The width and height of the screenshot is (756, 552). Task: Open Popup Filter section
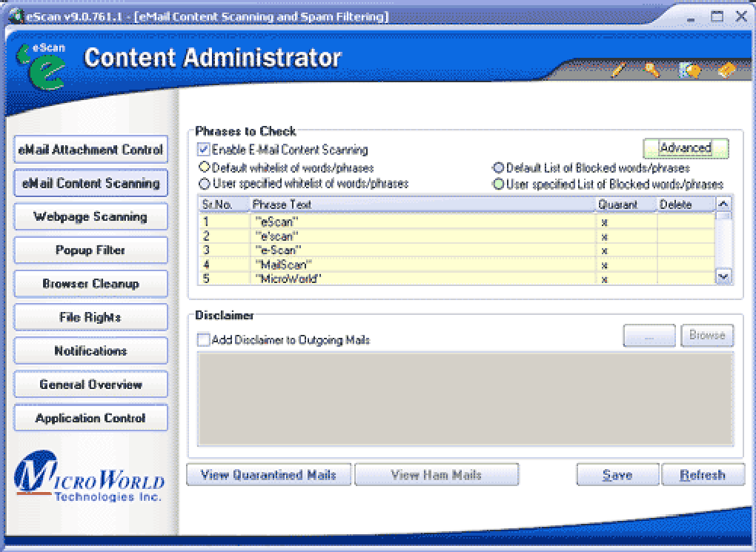90,250
